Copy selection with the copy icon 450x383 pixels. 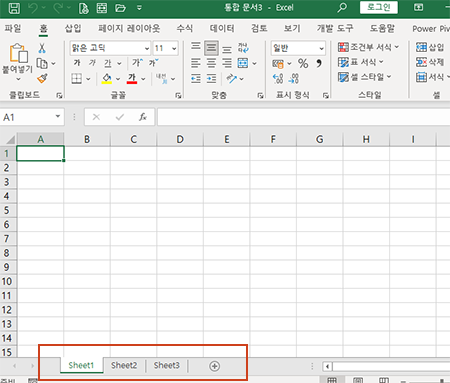pos(42,63)
